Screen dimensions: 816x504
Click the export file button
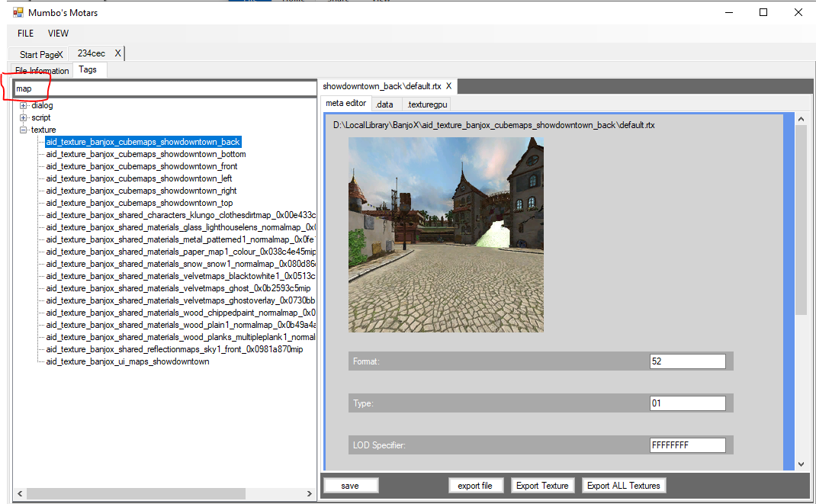pyautogui.click(x=475, y=486)
